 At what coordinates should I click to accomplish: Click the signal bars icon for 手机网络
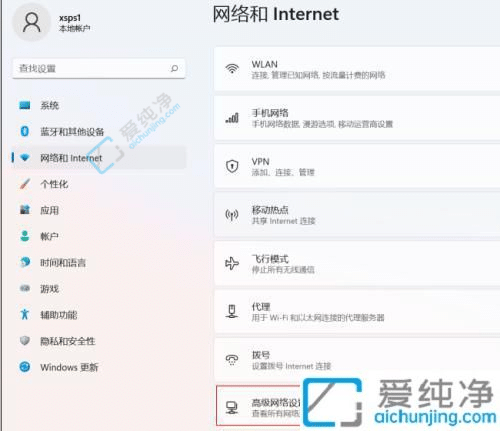coord(232,118)
